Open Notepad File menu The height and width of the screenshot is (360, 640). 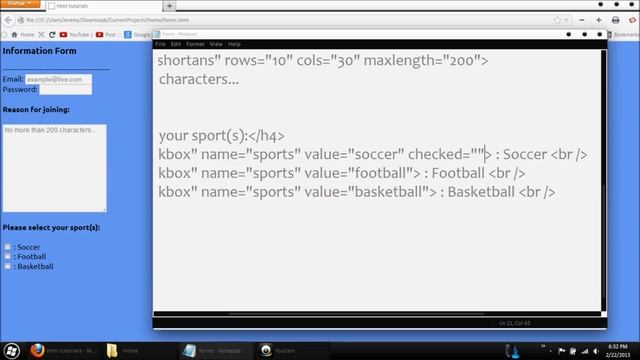coord(160,44)
